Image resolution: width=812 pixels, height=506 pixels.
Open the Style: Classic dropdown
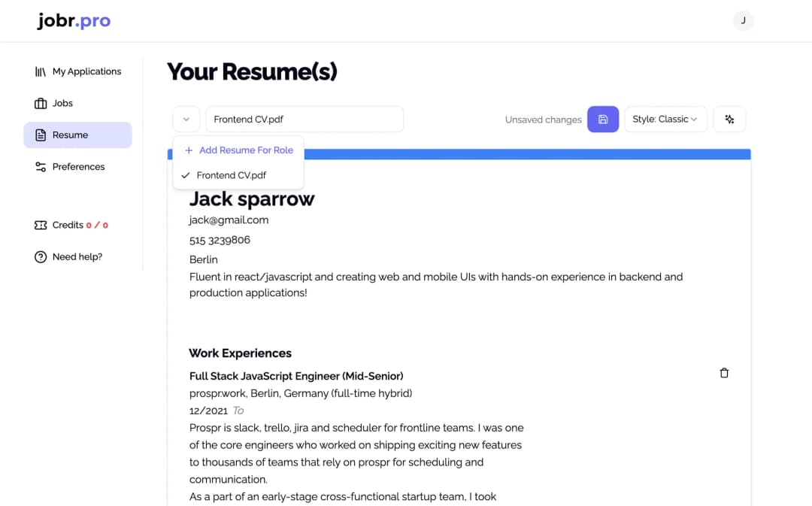point(665,119)
